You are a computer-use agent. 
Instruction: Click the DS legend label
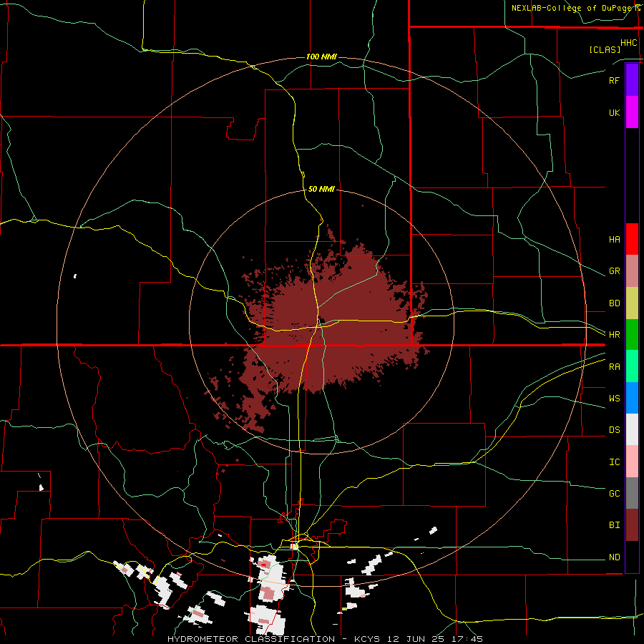(614, 430)
